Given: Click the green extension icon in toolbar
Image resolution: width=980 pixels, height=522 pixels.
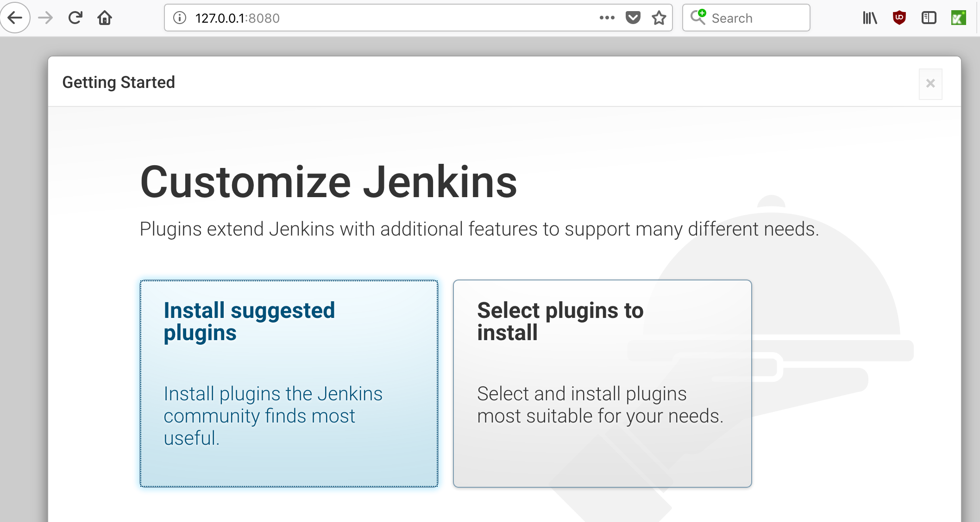Looking at the screenshot, I should (x=958, y=18).
